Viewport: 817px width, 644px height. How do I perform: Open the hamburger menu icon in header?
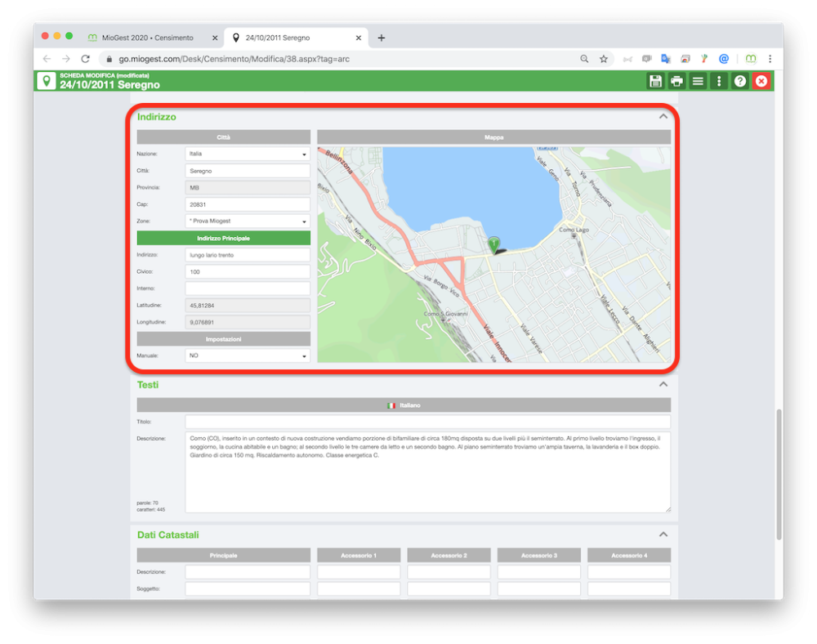coord(698,81)
